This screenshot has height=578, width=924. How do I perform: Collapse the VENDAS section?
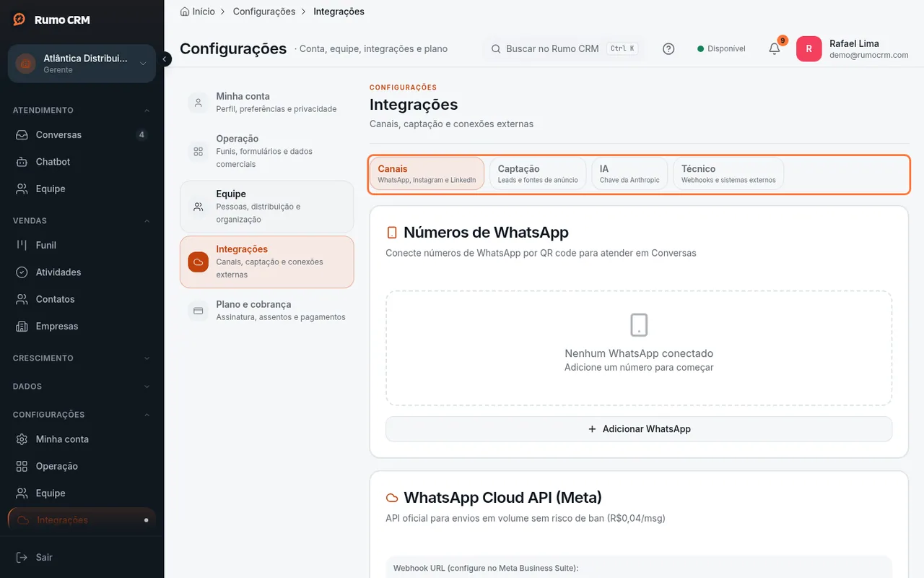(x=82, y=220)
